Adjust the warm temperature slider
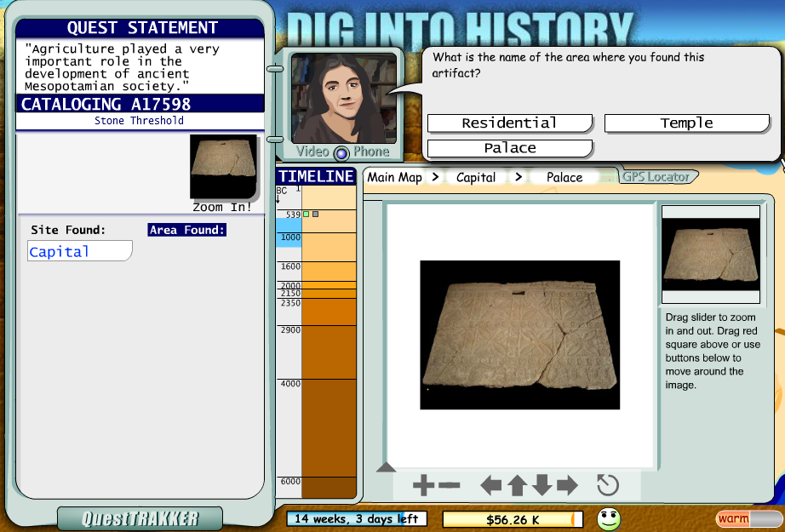Screen dimensions: 785x532 [749, 518]
